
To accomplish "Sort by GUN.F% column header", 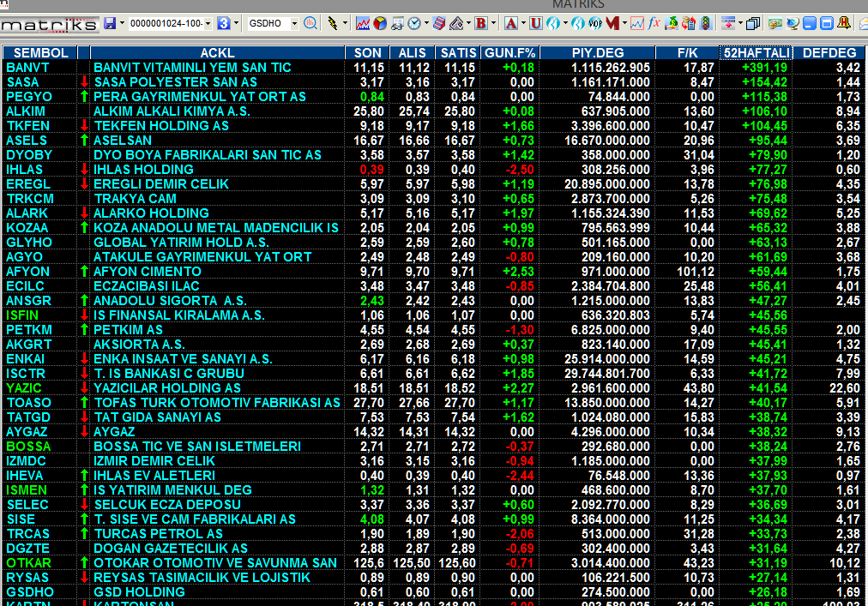I will (509, 52).
